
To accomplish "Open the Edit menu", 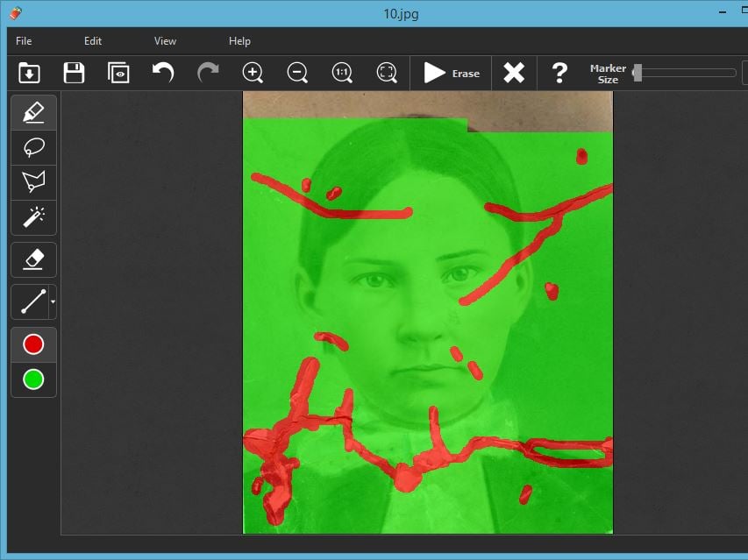I will tap(92, 40).
